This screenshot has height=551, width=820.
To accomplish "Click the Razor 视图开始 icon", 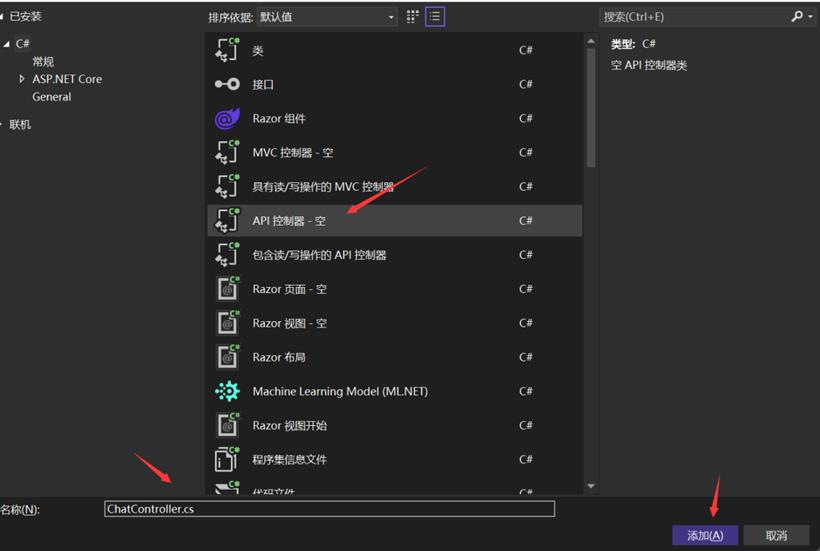I will [227, 426].
